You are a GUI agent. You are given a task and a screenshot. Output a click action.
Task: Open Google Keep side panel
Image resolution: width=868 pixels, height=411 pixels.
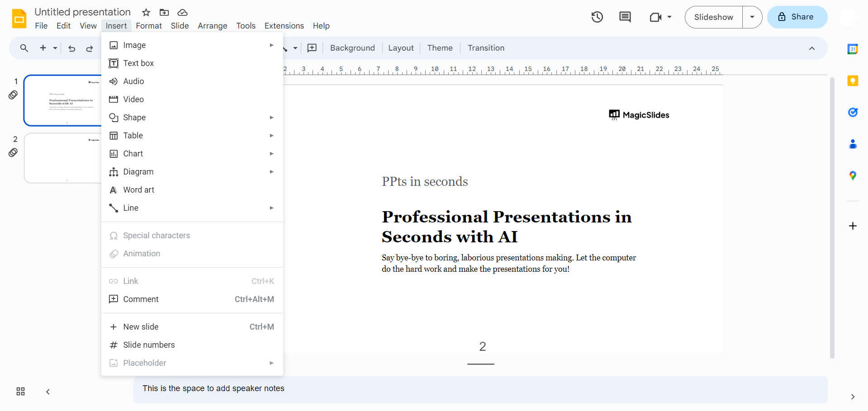853,81
